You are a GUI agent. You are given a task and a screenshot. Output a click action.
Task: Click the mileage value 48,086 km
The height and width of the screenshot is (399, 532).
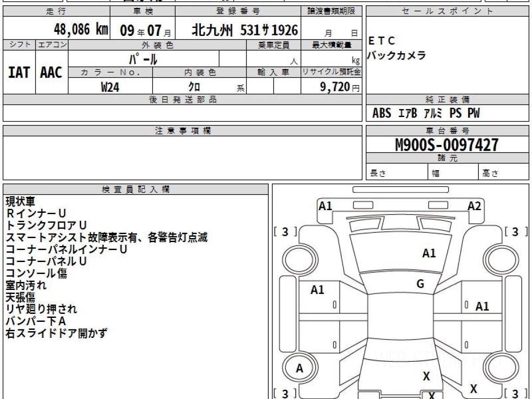tap(81, 30)
